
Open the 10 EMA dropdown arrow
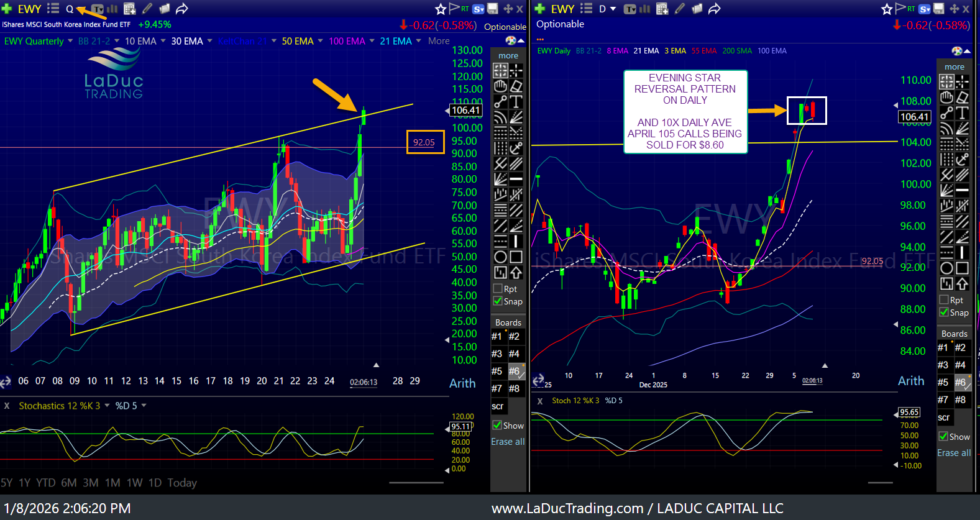[163, 41]
